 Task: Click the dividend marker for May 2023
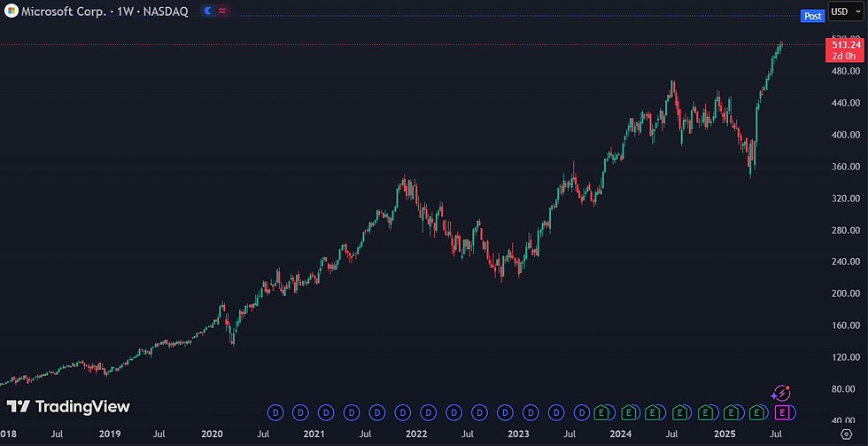556,412
